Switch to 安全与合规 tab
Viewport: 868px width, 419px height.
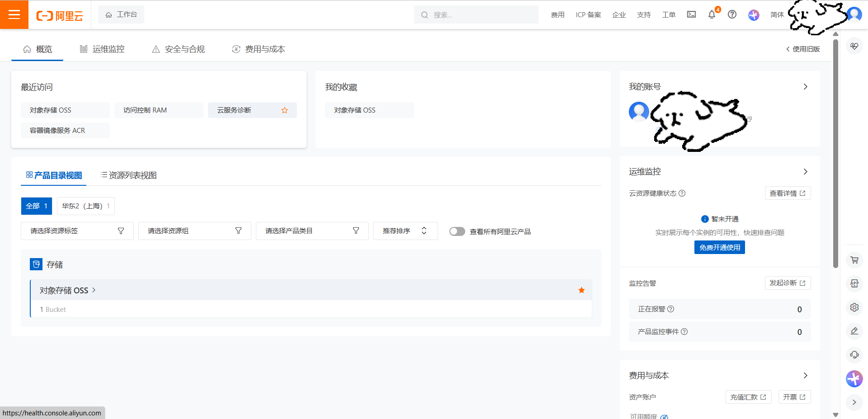(x=178, y=49)
